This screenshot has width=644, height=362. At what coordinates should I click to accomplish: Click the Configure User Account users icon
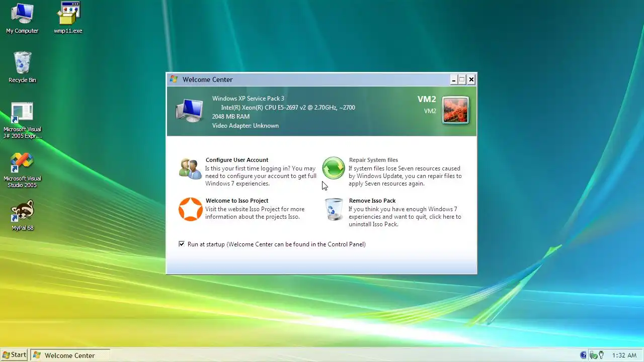pyautogui.click(x=190, y=168)
